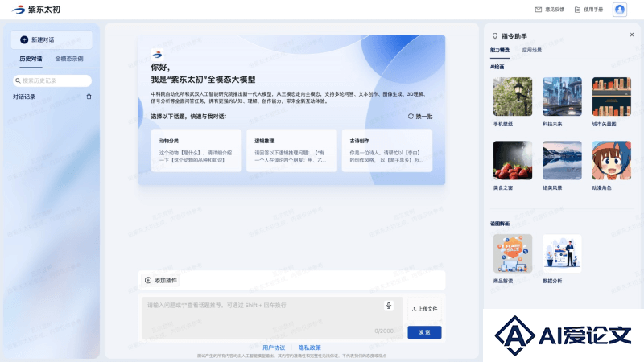Select the 动物分类 topic card
644x362 pixels.
click(x=196, y=150)
